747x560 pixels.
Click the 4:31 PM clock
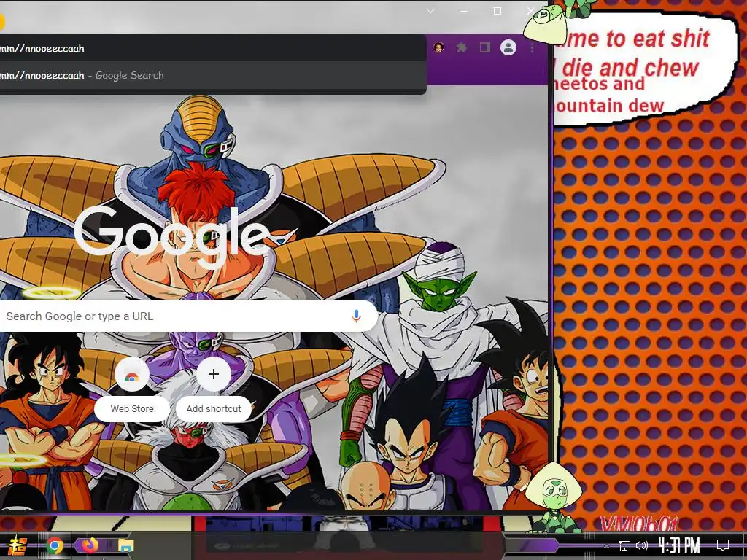point(679,545)
